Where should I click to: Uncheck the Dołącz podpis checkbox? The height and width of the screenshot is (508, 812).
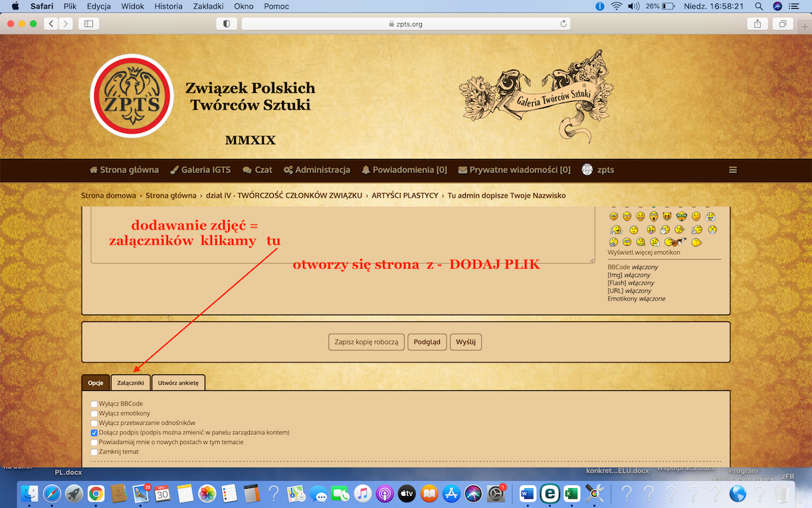[x=94, y=433]
